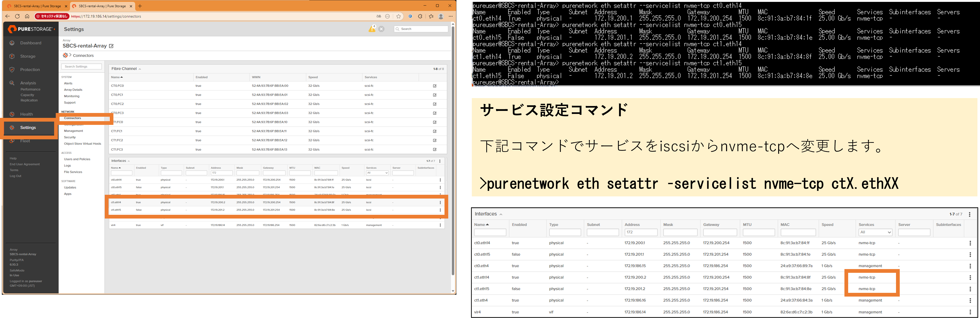The image size is (980, 318).
Task: Open Services filter dropdown in browser Interfaces table
Action: pos(377,173)
